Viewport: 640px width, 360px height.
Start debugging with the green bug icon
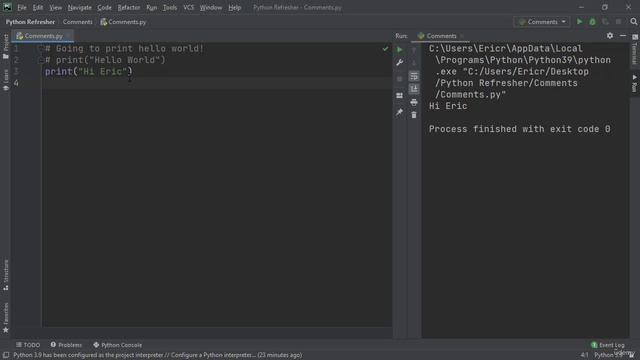592,22
